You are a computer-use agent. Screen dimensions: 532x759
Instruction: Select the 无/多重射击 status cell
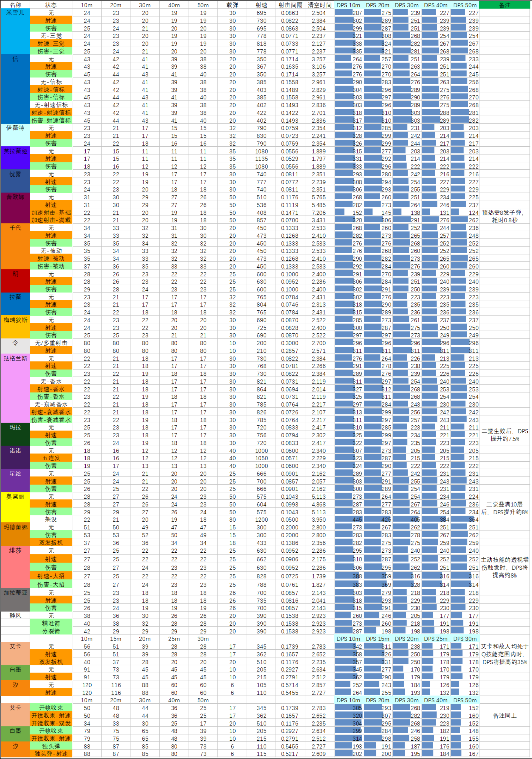coord(51,343)
